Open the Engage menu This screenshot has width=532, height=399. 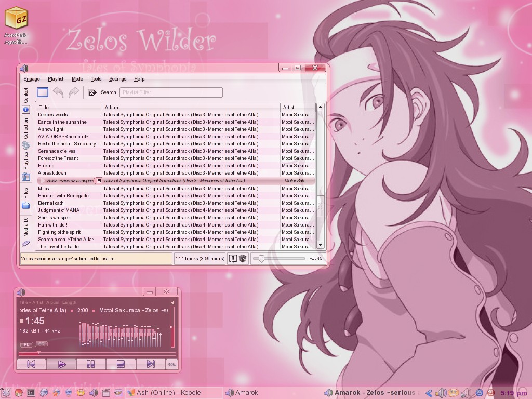click(32, 79)
